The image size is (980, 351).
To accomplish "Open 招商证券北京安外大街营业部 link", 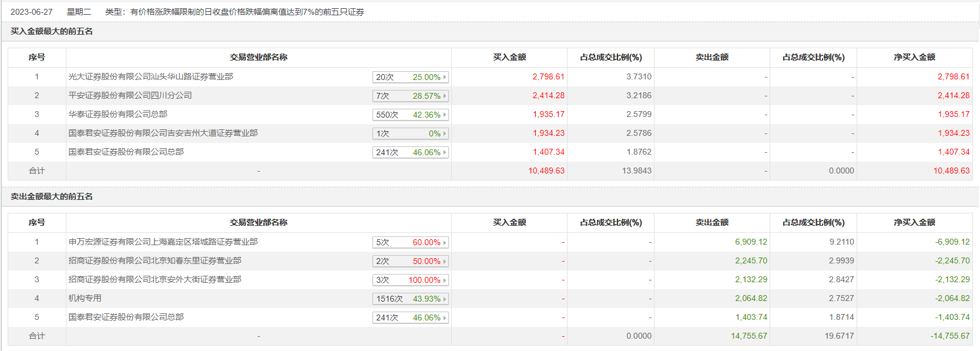I will pyautogui.click(x=155, y=279).
